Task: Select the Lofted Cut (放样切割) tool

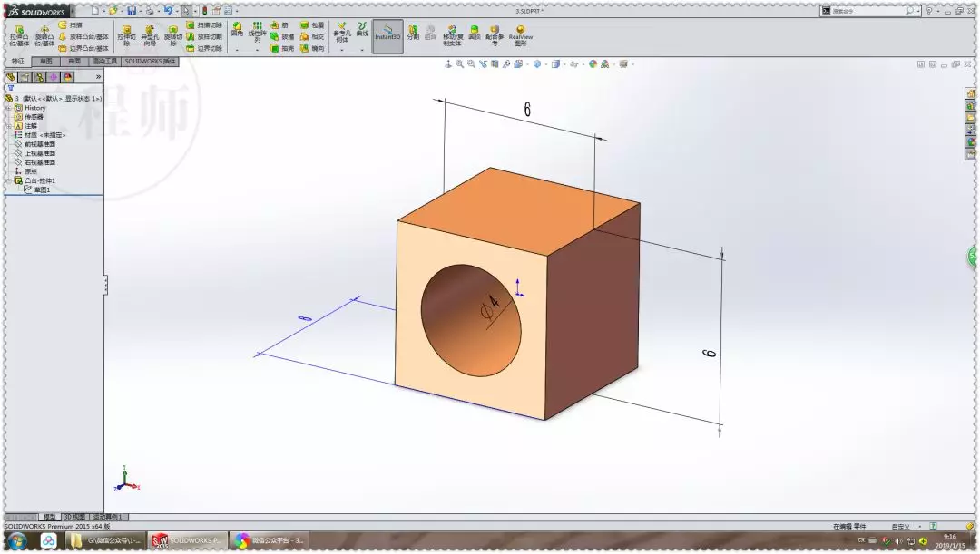Action: click(204, 37)
